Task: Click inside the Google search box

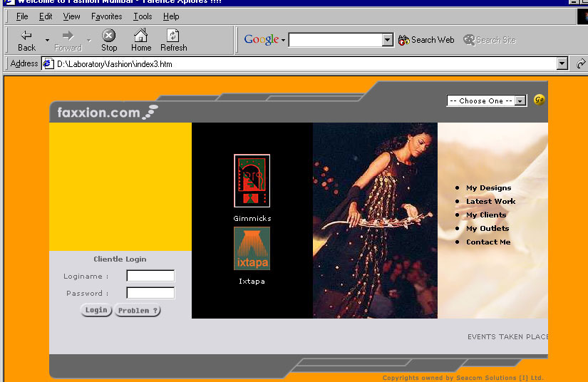Action: [336, 40]
